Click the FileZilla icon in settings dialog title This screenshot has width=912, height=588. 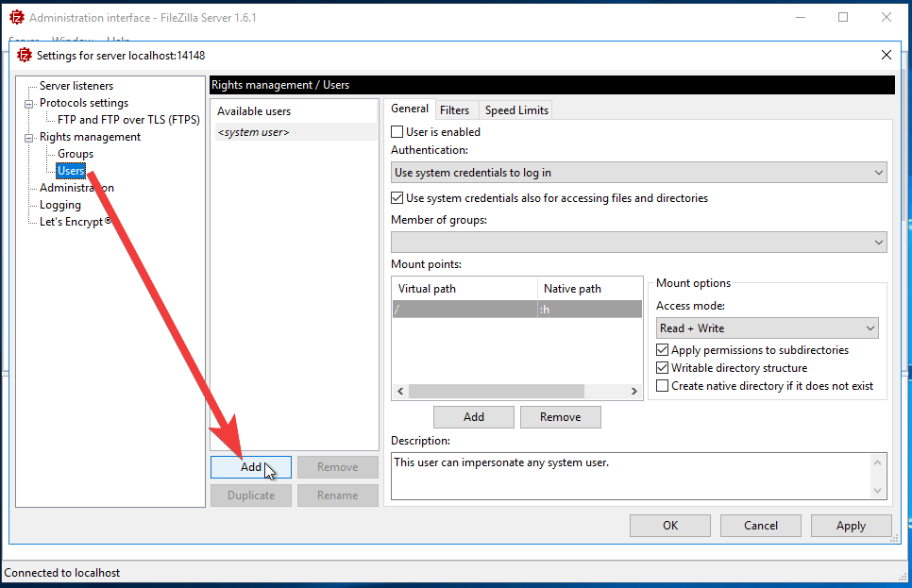(x=25, y=55)
